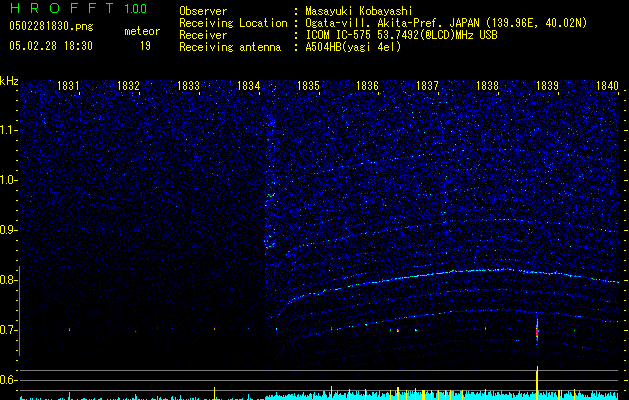
Task: Click the tall yellow amplitude bar below 1839
Action: point(538,382)
